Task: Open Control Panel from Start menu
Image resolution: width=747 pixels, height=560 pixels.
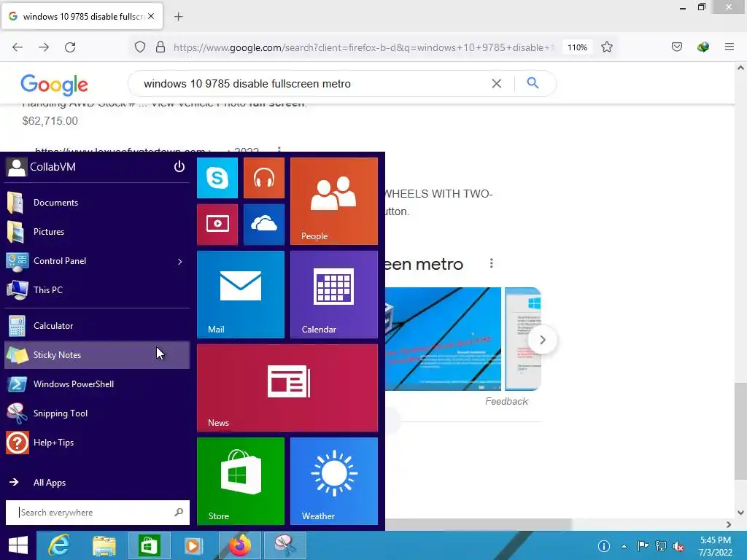Action: click(97, 261)
